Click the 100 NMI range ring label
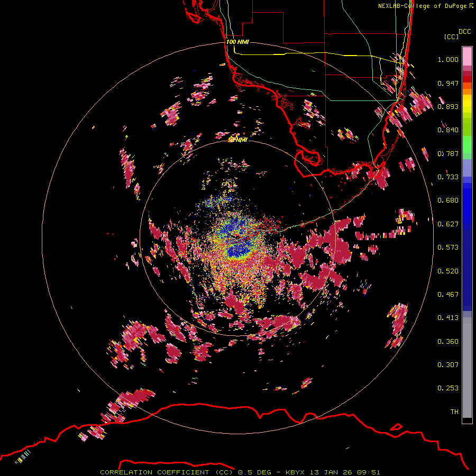The width and height of the screenshot is (476, 476). pos(237,42)
